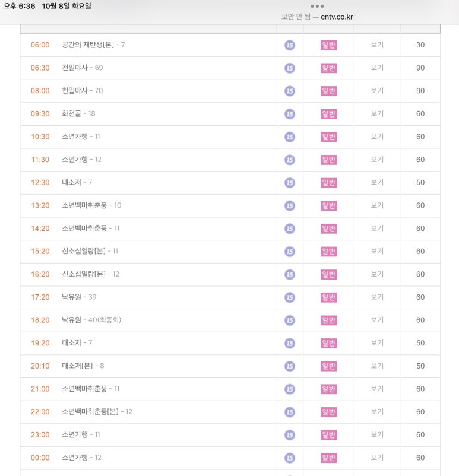This screenshot has width=459, height=476.
Task: Tap the cntv.co.kr address bar
Action: [317, 17]
